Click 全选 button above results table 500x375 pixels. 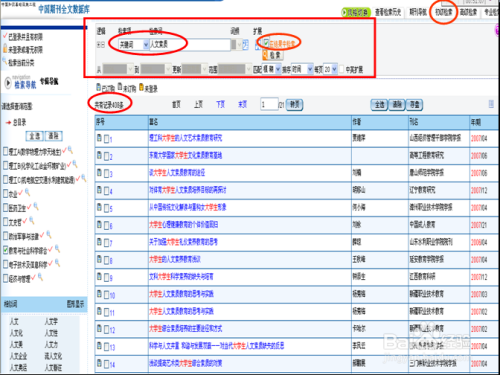[x=379, y=105]
